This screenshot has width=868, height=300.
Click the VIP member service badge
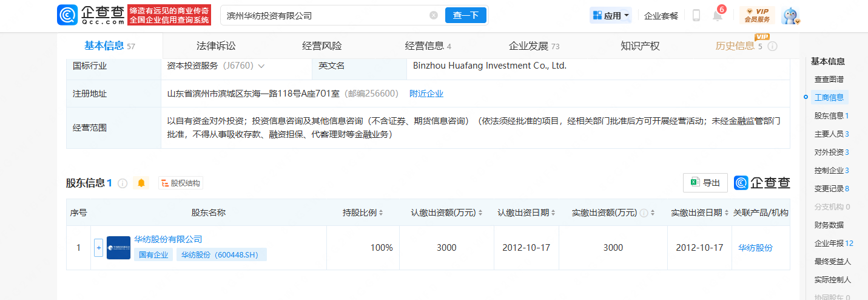click(x=757, y=15)
